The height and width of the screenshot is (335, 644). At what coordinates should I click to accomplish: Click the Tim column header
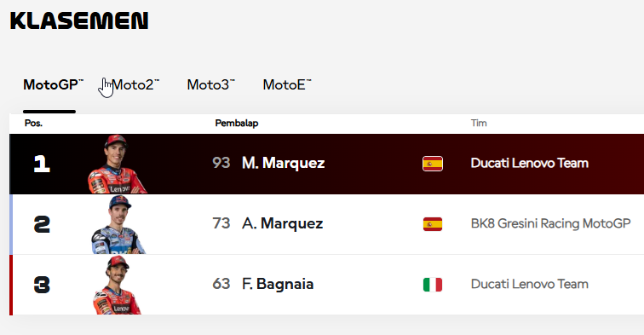479,124
